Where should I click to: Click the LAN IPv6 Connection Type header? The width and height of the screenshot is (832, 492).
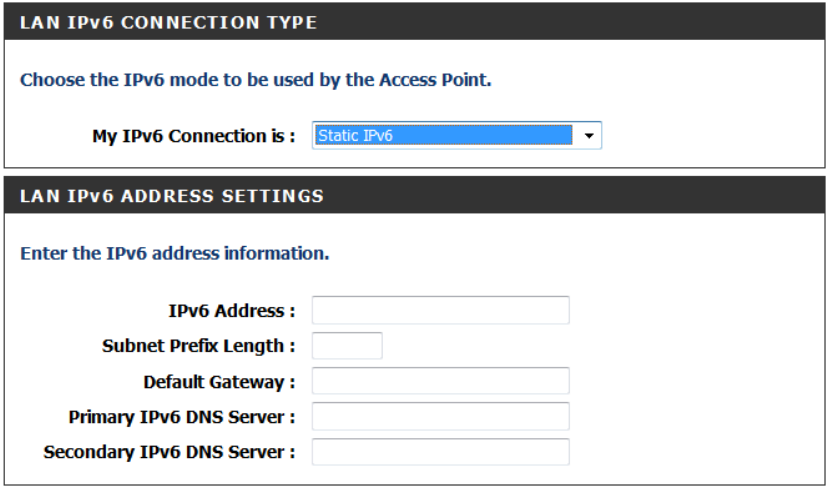tap(168, 22)
